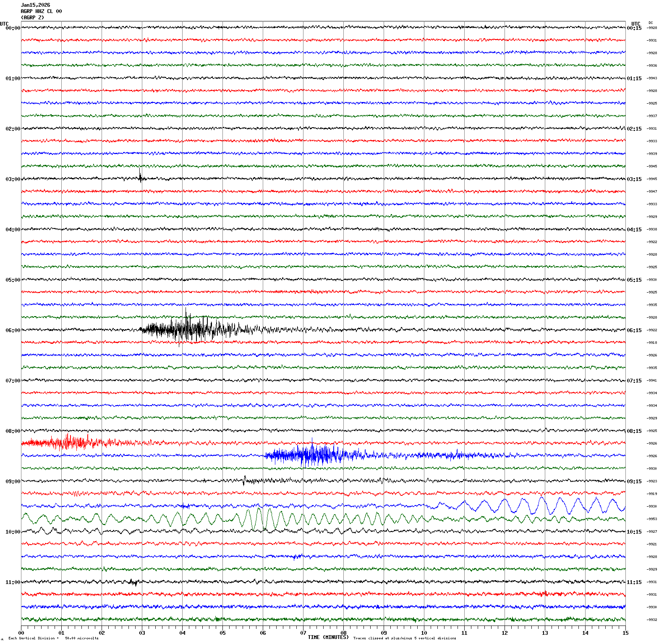Image resolution: width=659 pixels, height=644 pixels.
Task: Click minute 15 at the axis end
Action: pos(625,633)
